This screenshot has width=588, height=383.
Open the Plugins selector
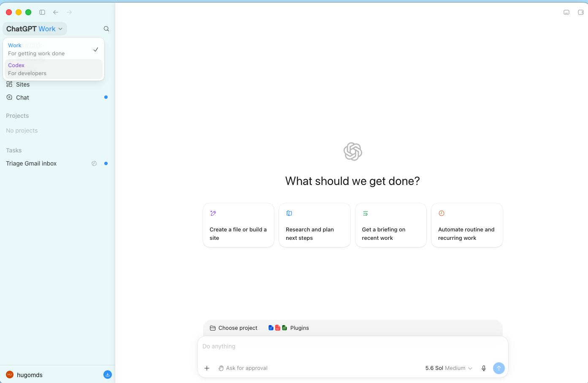pos(289,328)
